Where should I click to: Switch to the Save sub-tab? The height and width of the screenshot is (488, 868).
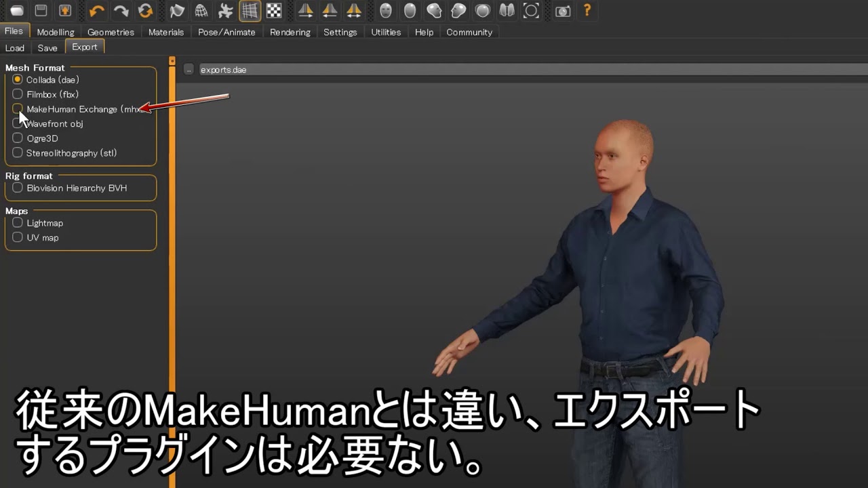(47, 47)
